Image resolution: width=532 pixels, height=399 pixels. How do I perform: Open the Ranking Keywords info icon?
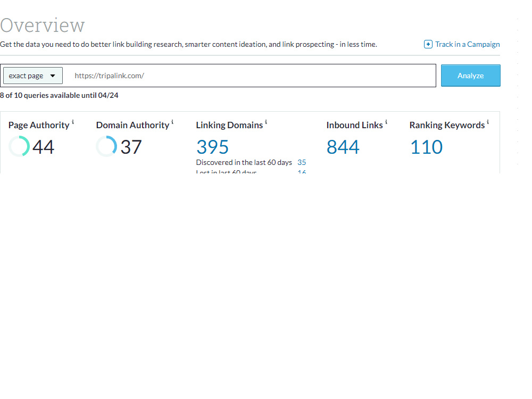click(x=488, y=122)
